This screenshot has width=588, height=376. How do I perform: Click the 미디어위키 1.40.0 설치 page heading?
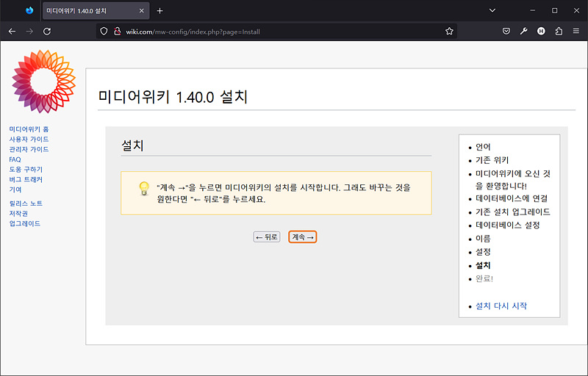click(x=173, y=97)
